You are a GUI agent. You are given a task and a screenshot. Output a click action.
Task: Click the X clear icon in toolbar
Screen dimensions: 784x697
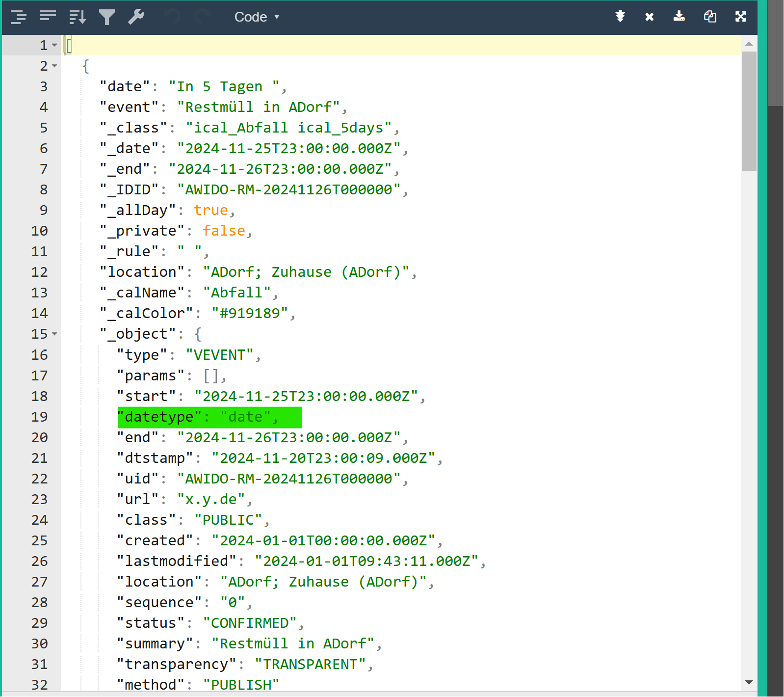[x=650, y=17]
